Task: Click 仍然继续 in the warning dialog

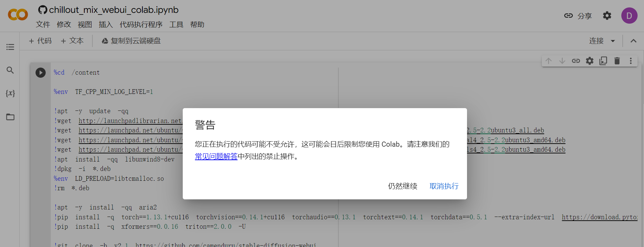Action: (x=403, y=186)
